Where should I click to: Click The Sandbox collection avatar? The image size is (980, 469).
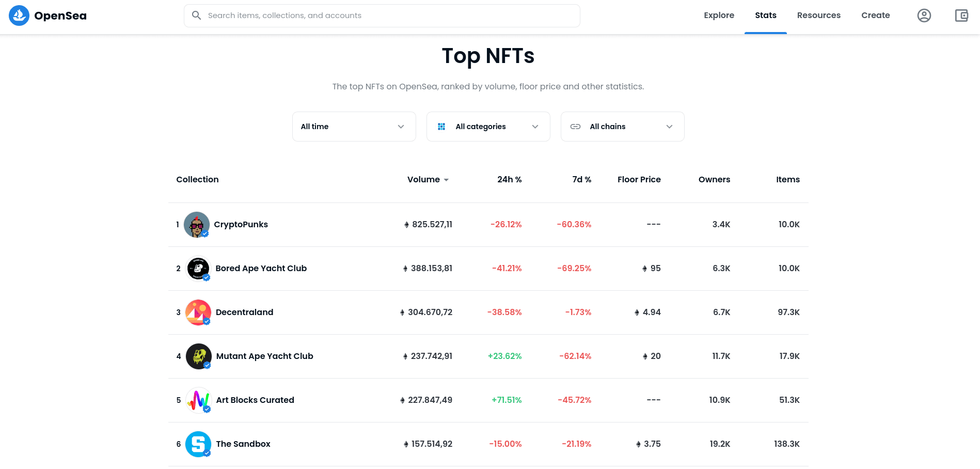click(x=198, y=444)
